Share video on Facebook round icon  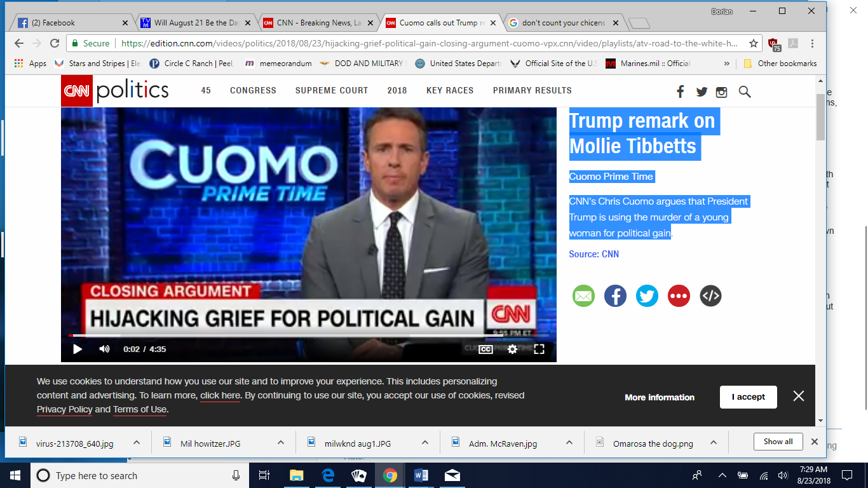(x=615, y=296)
